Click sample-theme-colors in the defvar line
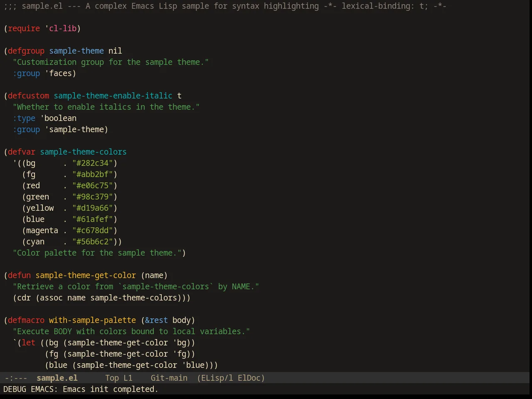 83,152
